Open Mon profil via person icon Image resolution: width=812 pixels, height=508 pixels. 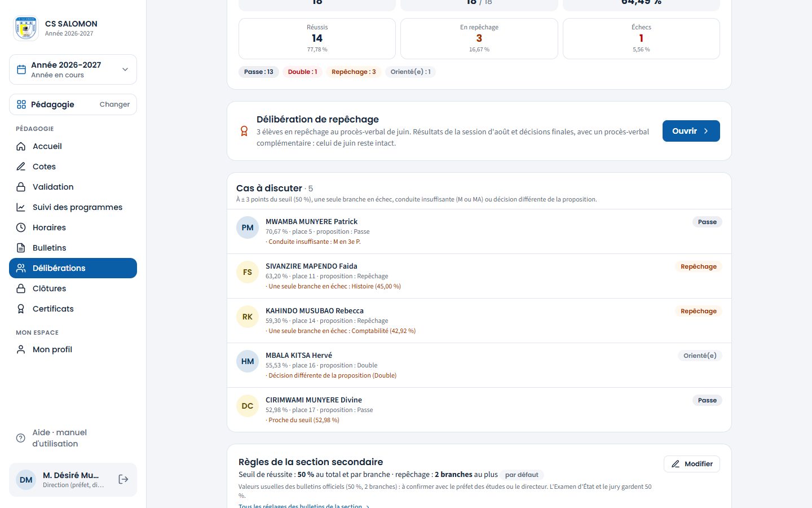(x=21, y=349)
